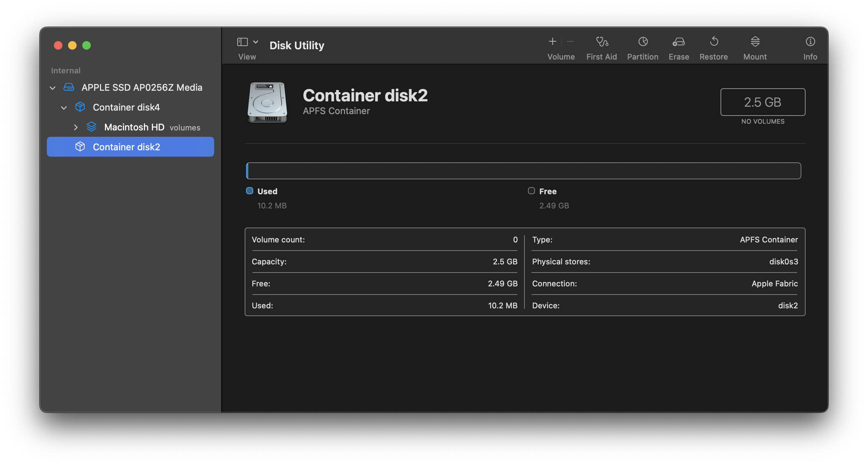This screenshot has height=465, width=868.
Task: Collapse the Container disk4 entry
Action: pos(64,108)
